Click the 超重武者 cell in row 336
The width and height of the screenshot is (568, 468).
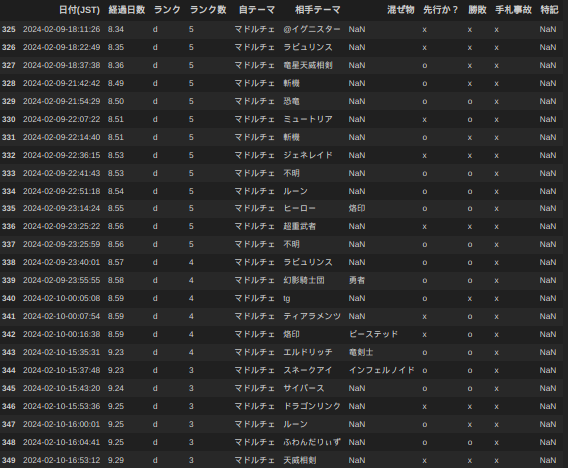[300, 226]
